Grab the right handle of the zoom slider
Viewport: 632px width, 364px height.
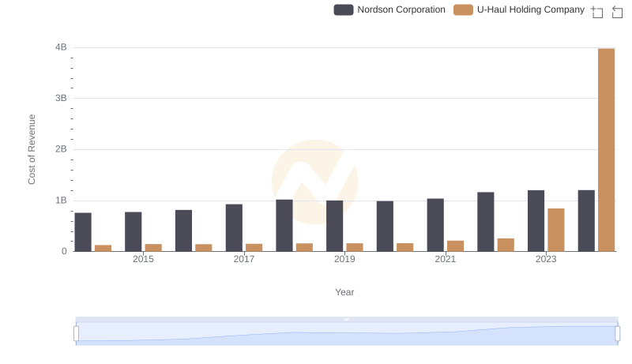pyautogui.click(x=618, y=334)
